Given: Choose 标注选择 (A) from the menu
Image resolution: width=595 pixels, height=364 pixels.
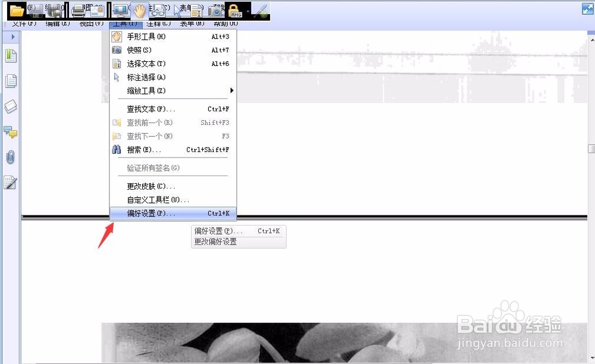Looking at the screenshot, I should click(x=173, y=77).
